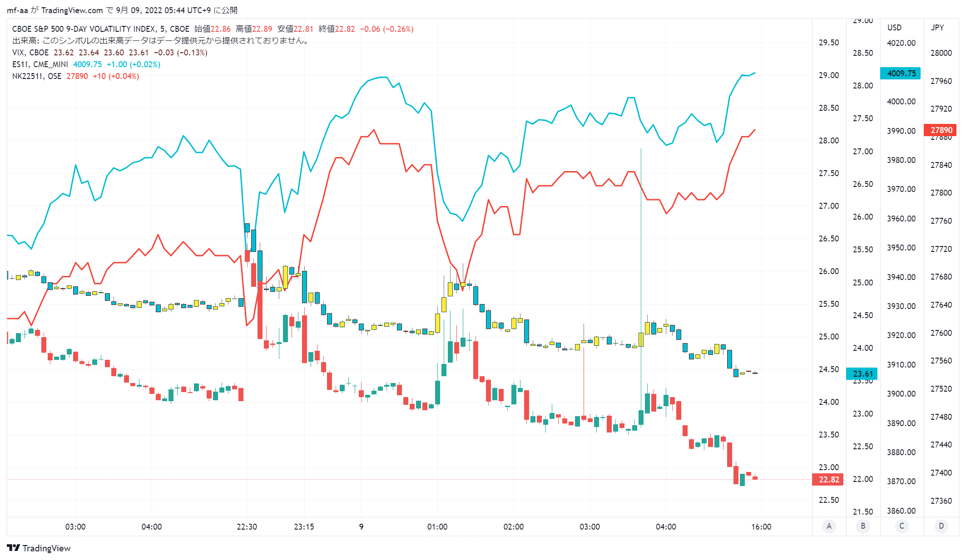Open the TradingView.com publication header link
The image size is (966, 560).
(72, 10)
